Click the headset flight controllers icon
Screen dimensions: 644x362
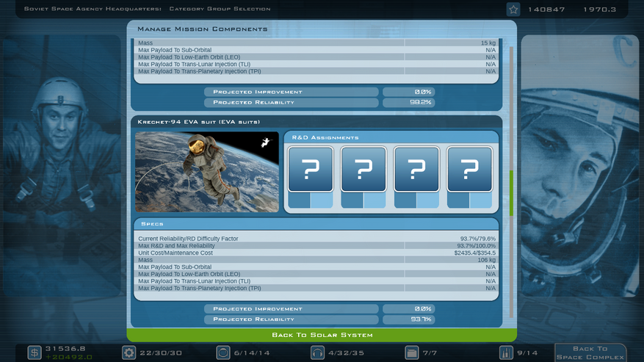click(x=317, y=353)
